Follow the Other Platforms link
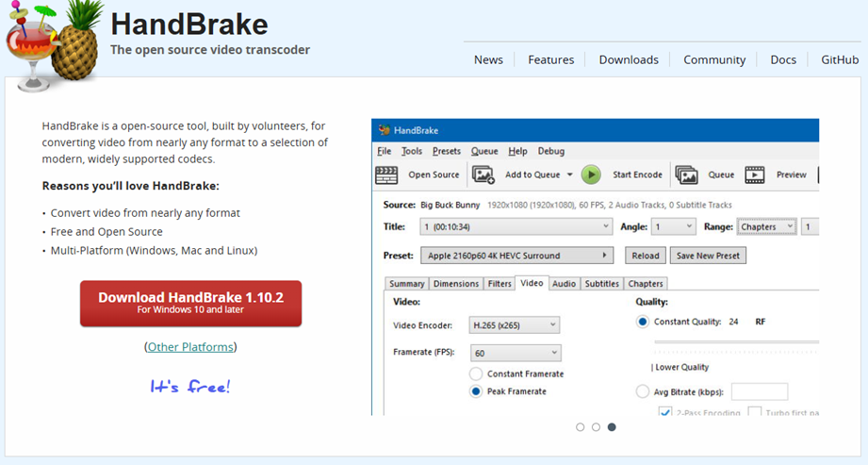Screen dimensions: 868x465 (x=190, y=347)
